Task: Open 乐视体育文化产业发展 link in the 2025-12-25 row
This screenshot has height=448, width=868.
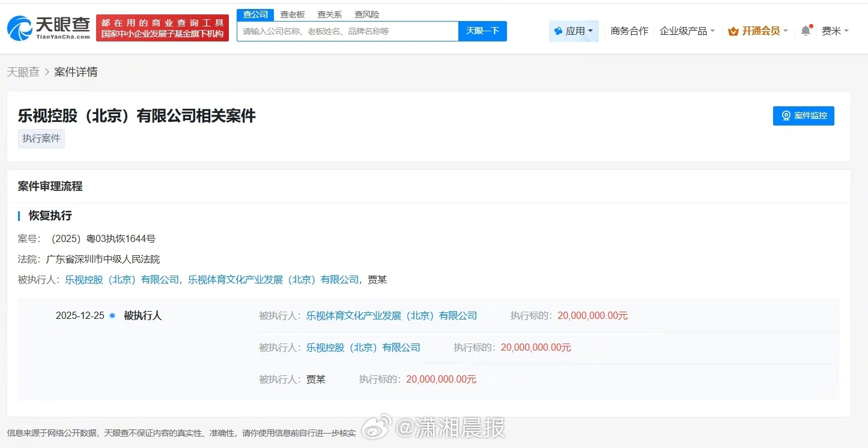Action: (x=392, y=316)
